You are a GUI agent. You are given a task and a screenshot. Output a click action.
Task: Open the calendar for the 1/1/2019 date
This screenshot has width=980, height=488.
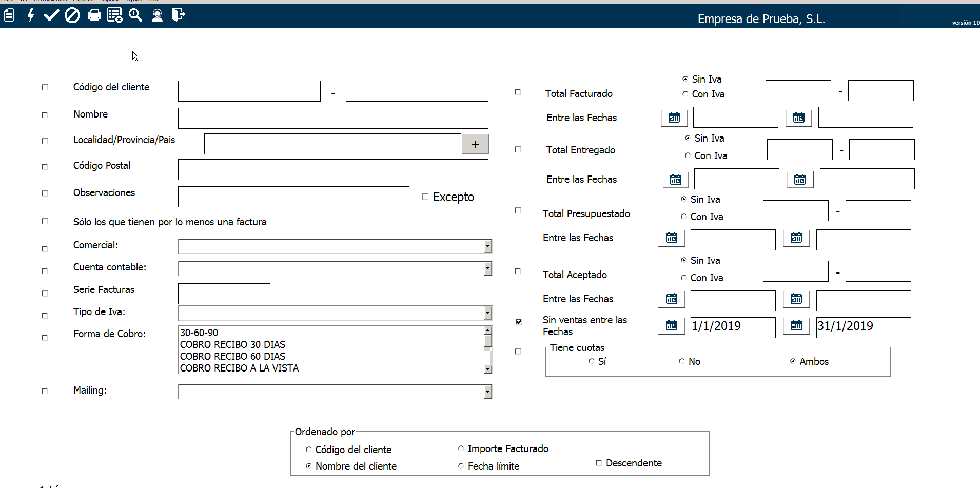[x=672, y=326]
